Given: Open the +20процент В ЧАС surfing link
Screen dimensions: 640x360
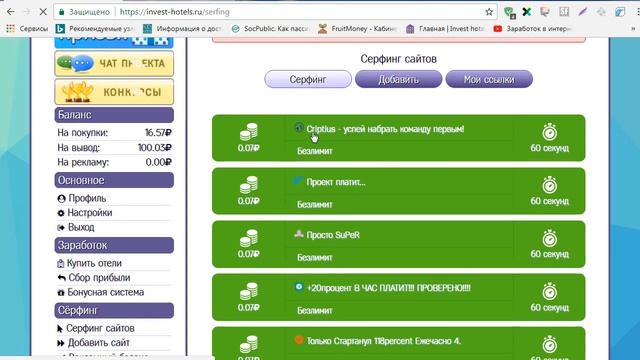Looking at the screenshot, I should pyautogui.click(x=389, y=288).
